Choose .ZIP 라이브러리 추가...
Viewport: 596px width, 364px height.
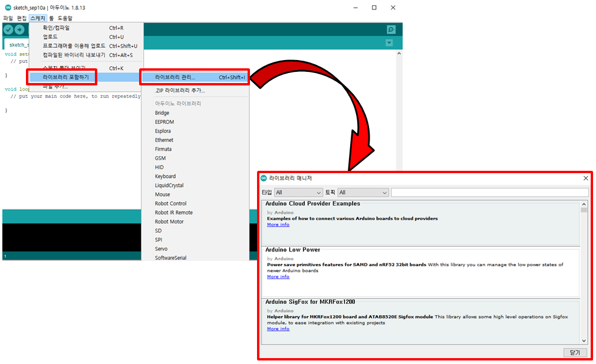(x=195, y=91)
